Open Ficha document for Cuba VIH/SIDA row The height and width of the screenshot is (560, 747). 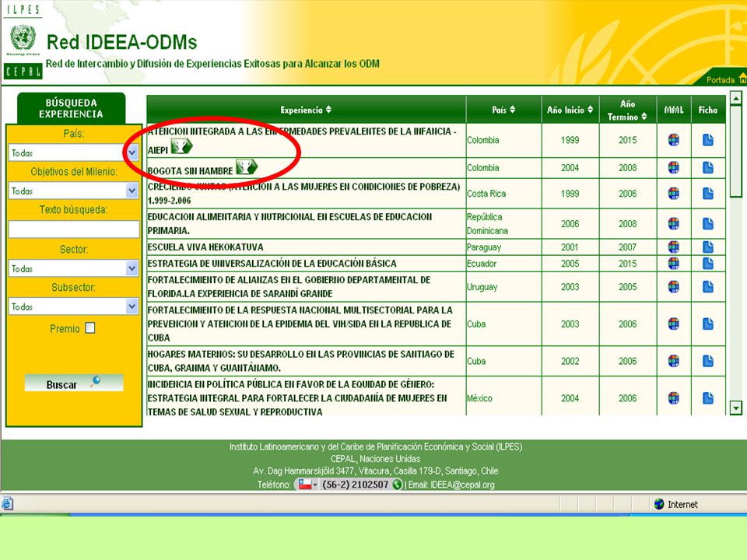[x=708, y=324]
